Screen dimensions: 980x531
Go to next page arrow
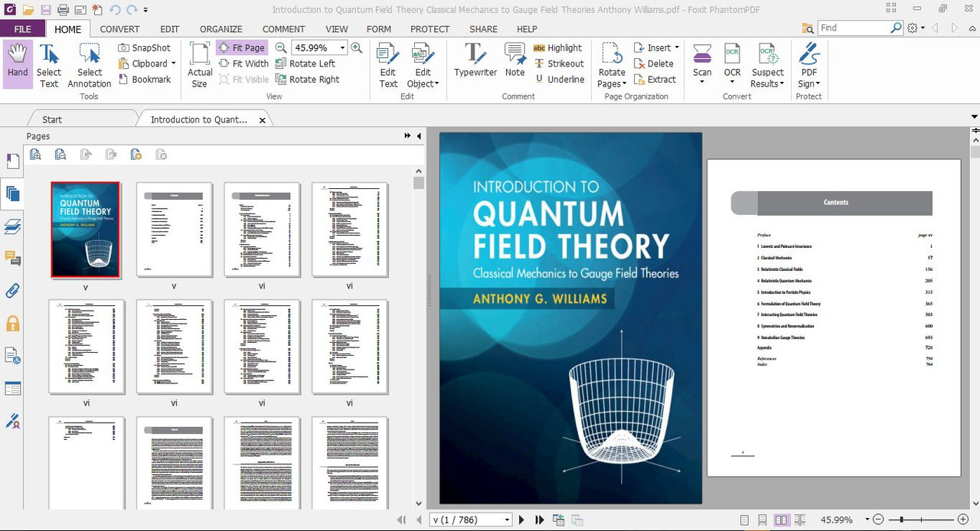coord(521,520)
